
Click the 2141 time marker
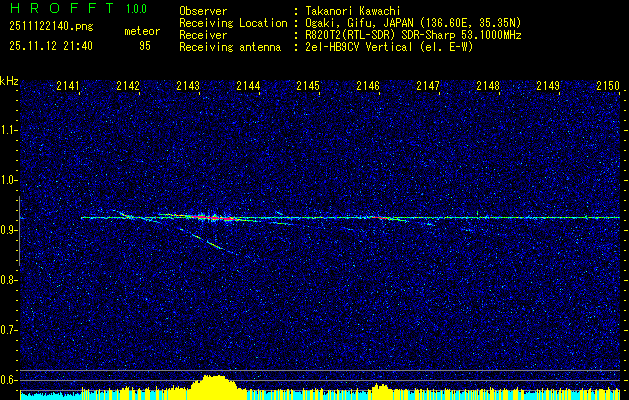68,85
